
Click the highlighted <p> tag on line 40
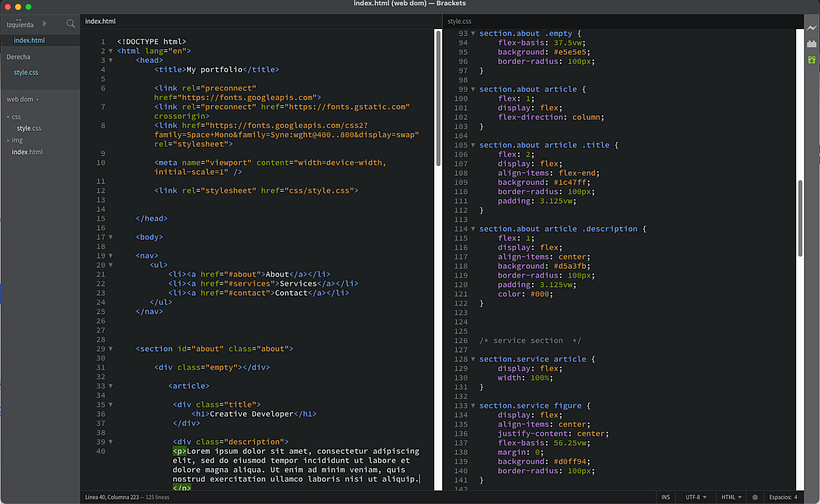tap(179, 451)
